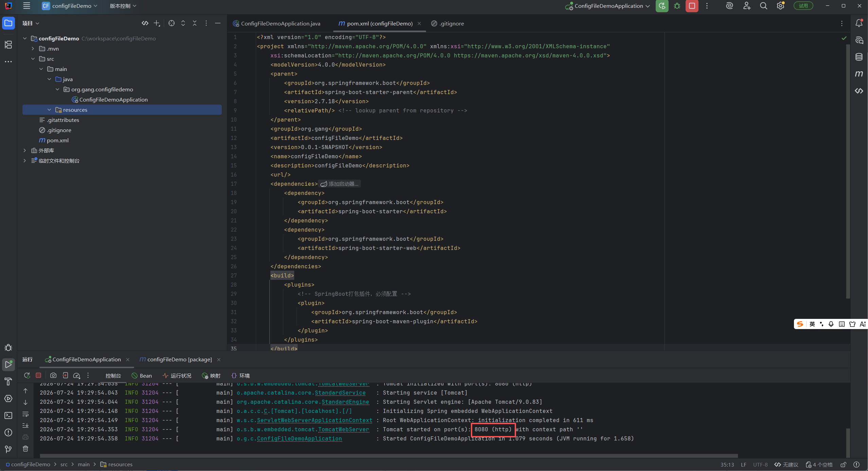Screen dimensions: 868x471
Task: Open Build hammer tool window
Action: (x=8, y=382)
